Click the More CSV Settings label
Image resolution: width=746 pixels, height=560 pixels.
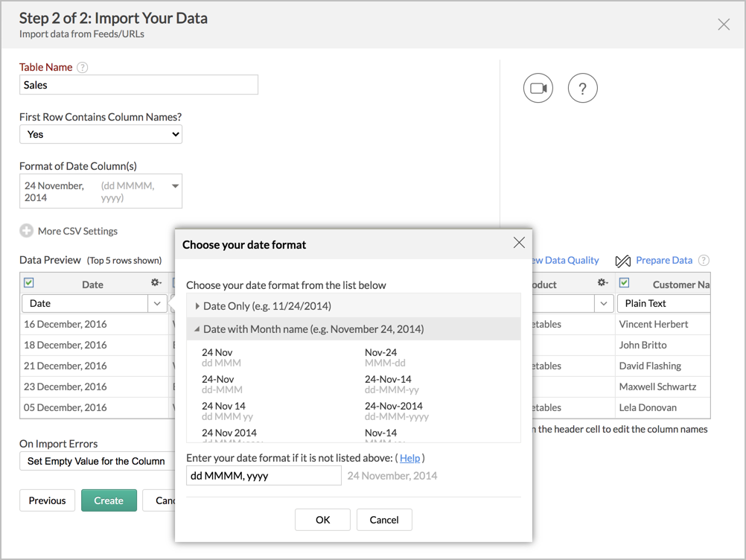coord(77,232)
